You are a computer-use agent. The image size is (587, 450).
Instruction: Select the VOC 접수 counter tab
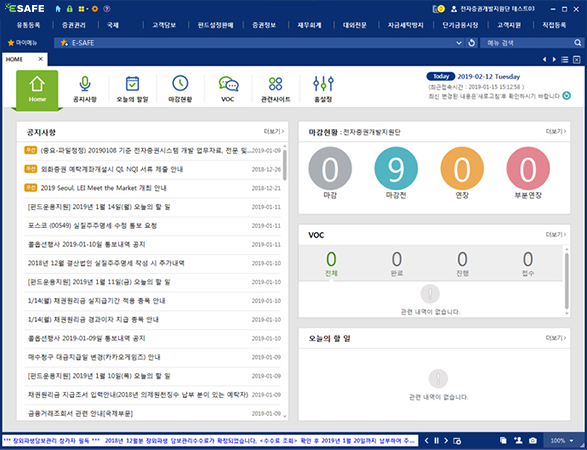click(x=528, y=263)
